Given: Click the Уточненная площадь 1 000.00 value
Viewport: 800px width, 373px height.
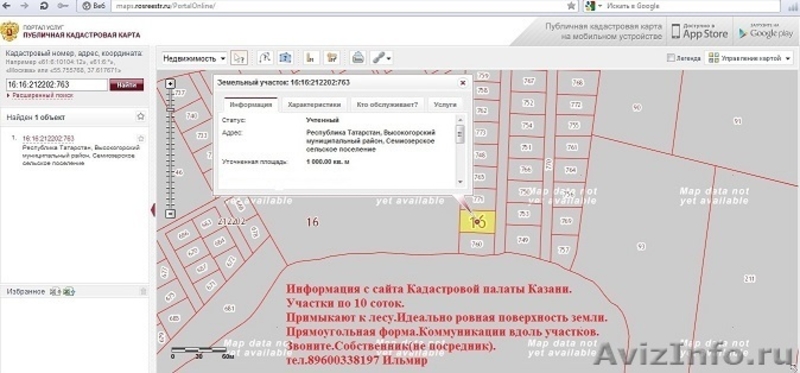Looking at the screenshot, I should 328,162.
